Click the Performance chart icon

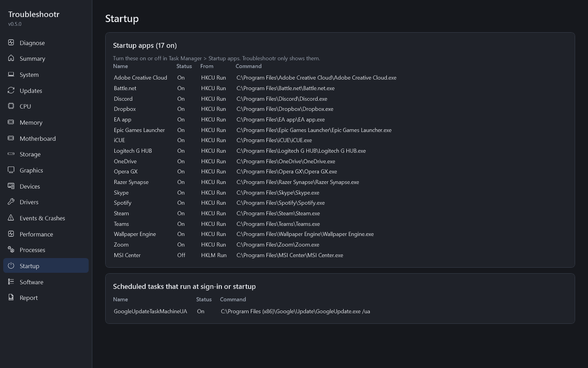(11, 234)
